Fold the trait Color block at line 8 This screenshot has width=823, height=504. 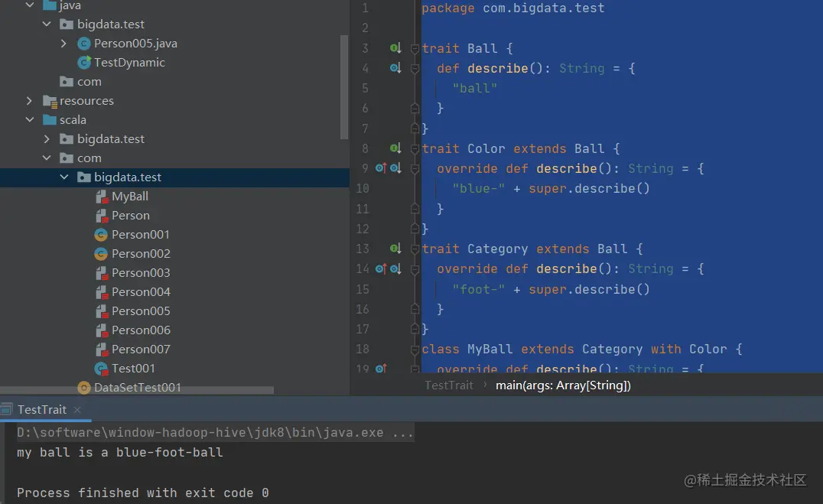click(415, 149)
